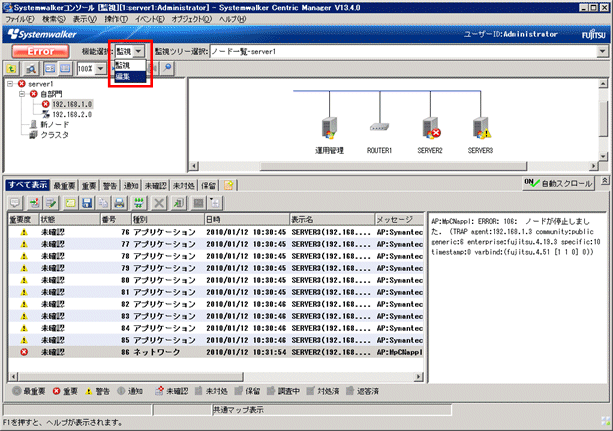Select event row number 80
Screen dimensions: 613x431
(215, 280)
